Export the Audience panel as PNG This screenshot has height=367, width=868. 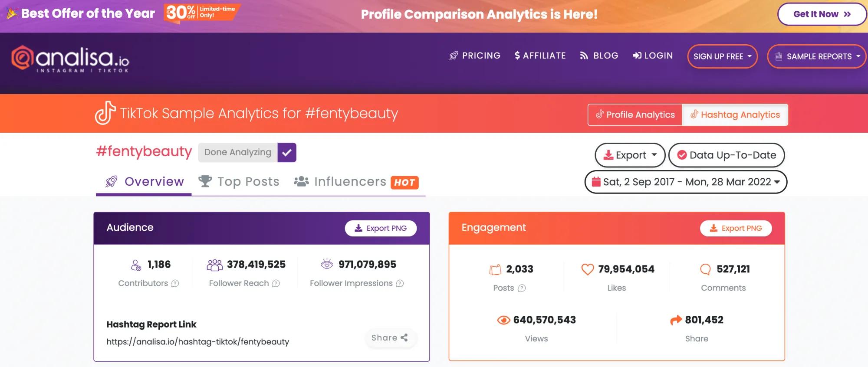(x=381, y=228)
